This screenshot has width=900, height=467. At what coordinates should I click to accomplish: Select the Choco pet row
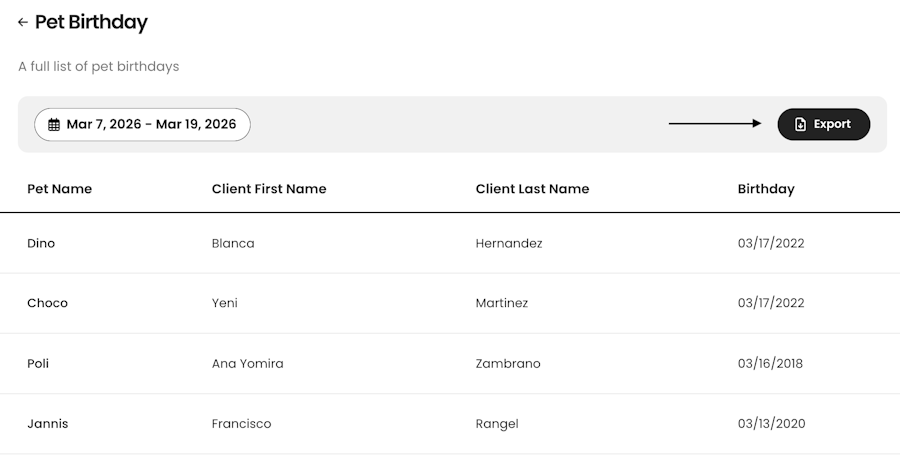click(450, 303)
